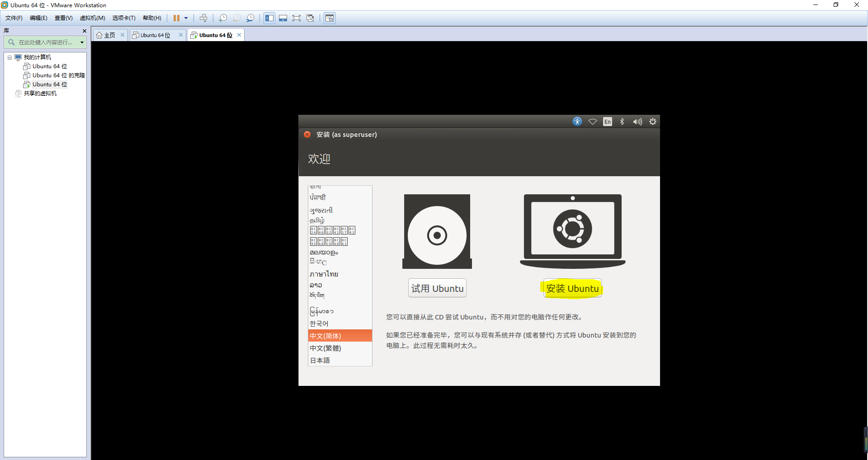Open the En keyboard layout indicator

[608, 122]
